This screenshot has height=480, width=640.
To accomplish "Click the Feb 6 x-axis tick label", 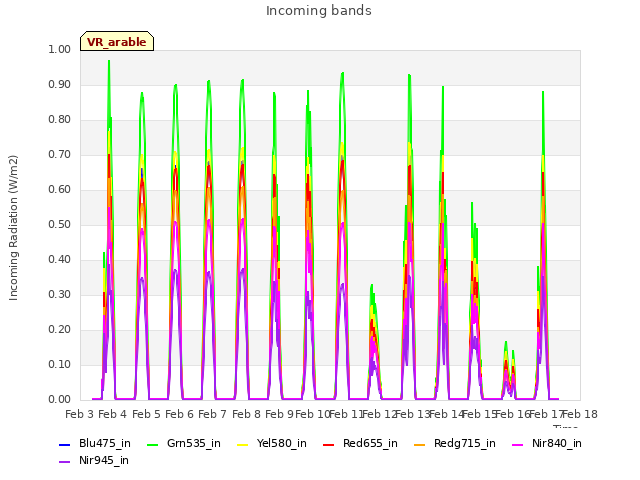I will pyautogui.click(x=179, y=414).
